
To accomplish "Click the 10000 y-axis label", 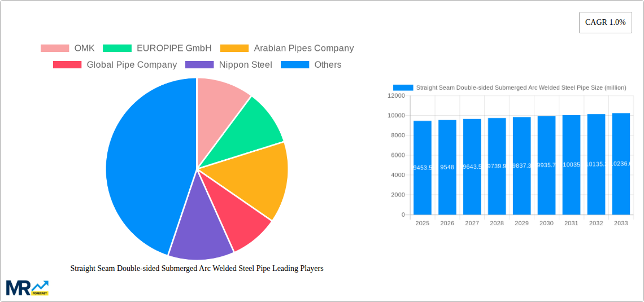I will pos(397,115).
